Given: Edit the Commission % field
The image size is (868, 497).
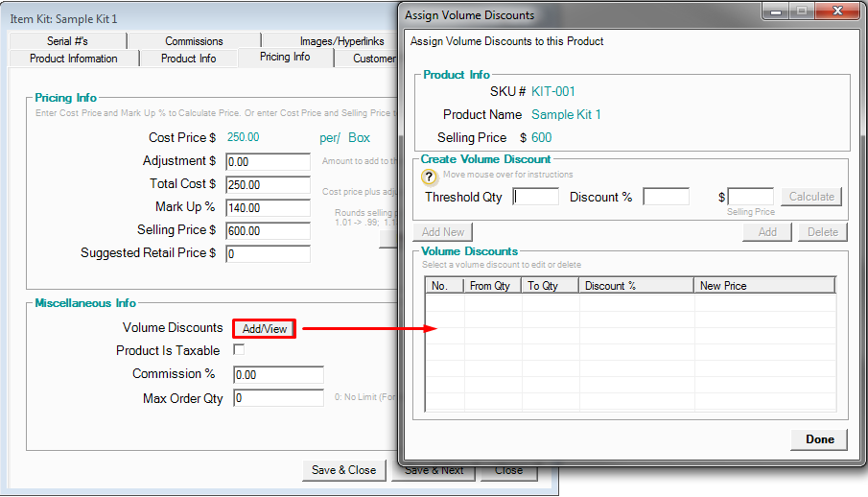Looking at the screenshot, I should 278,375.
